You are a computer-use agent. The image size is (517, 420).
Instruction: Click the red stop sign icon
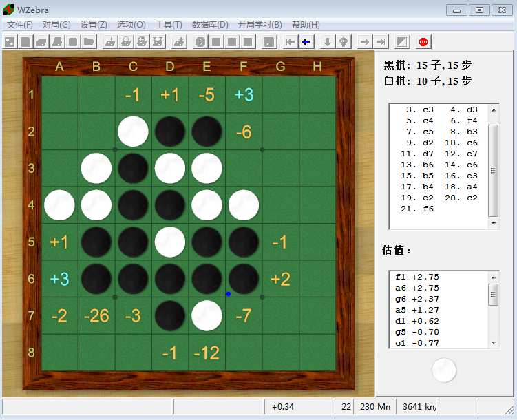tap(423, 42)
